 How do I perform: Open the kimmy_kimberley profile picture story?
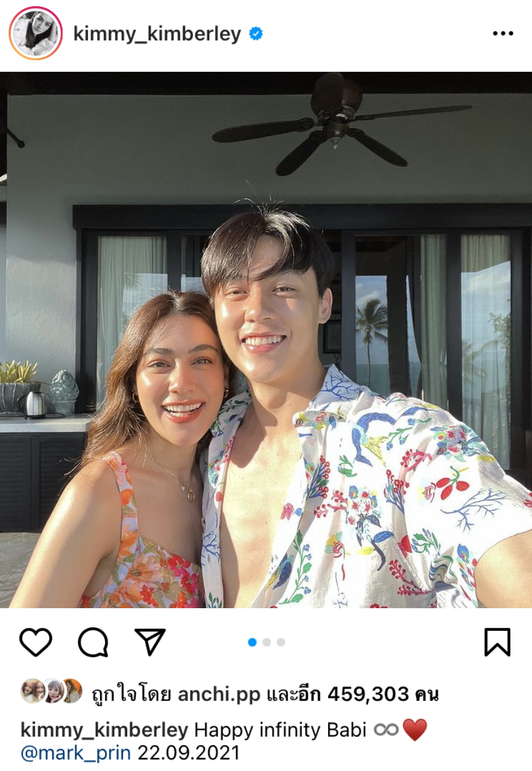[36, 34]
